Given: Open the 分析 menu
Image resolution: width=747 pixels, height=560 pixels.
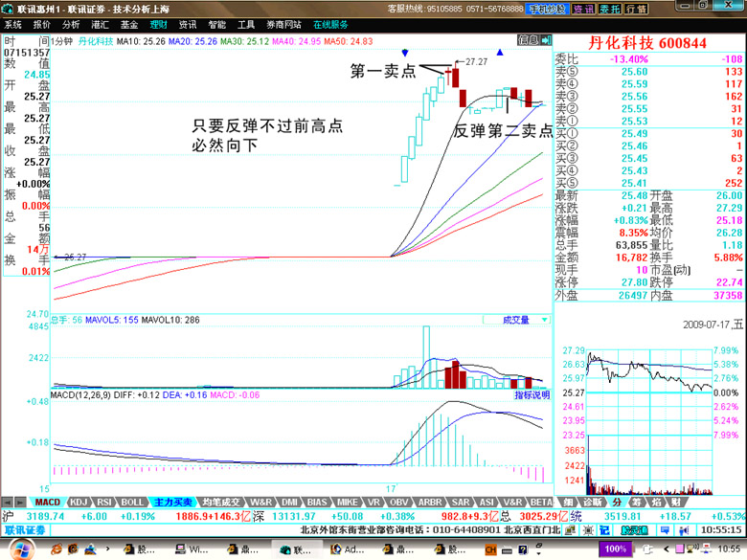Looking at the screenshot, I should (x=71, y=25).
